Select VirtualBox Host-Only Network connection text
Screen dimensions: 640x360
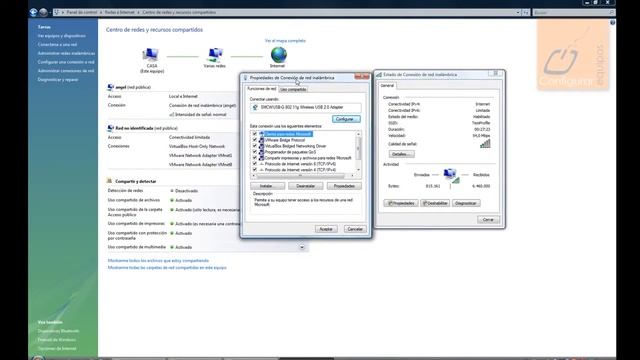(x=197, y=147)
